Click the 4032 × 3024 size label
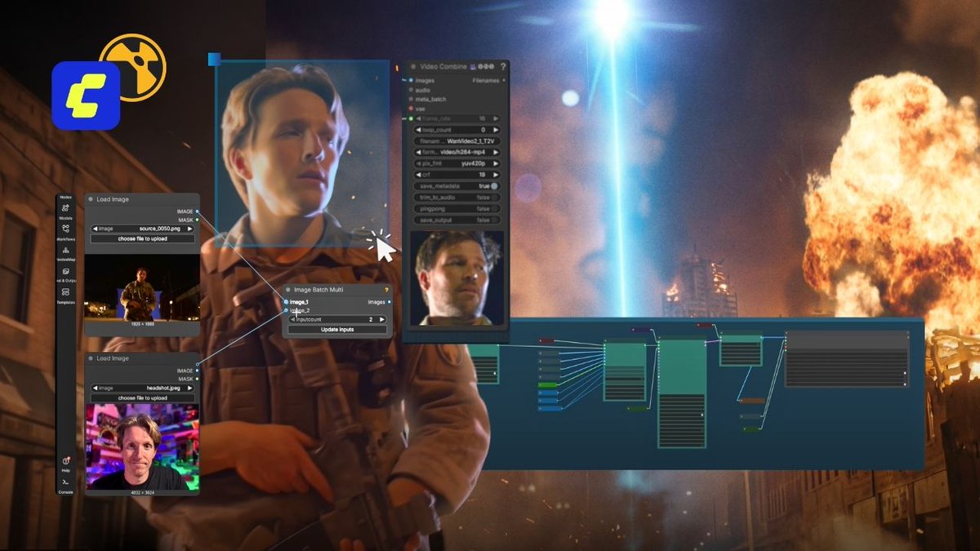This screenshot has width=980, height=551. coord(143,493)
